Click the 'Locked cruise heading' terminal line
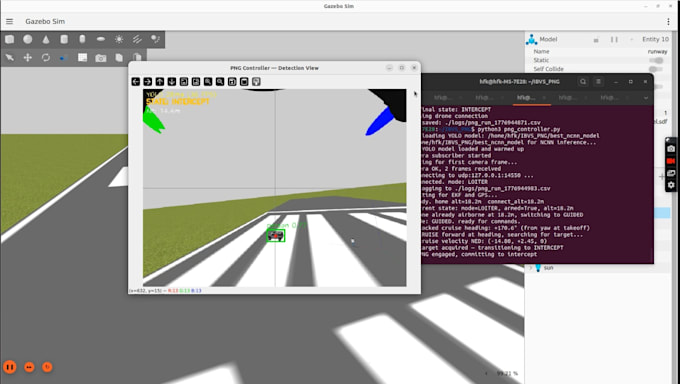680x384 pixels. 506,228
